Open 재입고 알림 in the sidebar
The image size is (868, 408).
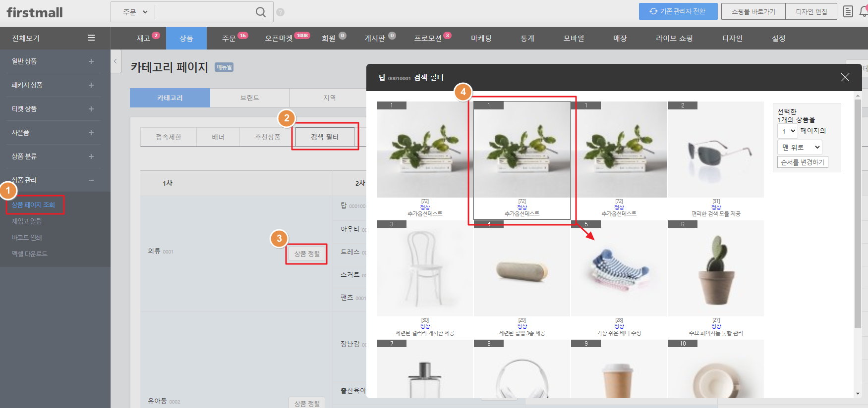[27, 221]
